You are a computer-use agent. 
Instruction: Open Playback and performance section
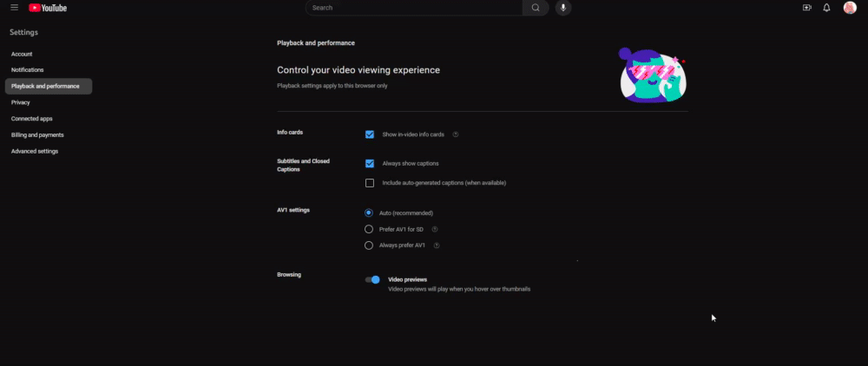pos(49,86)
